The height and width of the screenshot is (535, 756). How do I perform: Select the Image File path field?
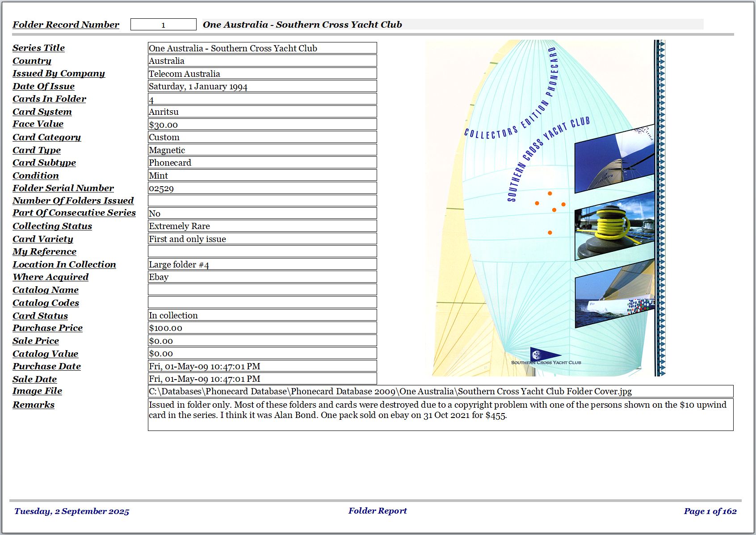click(x=440, y=392)
